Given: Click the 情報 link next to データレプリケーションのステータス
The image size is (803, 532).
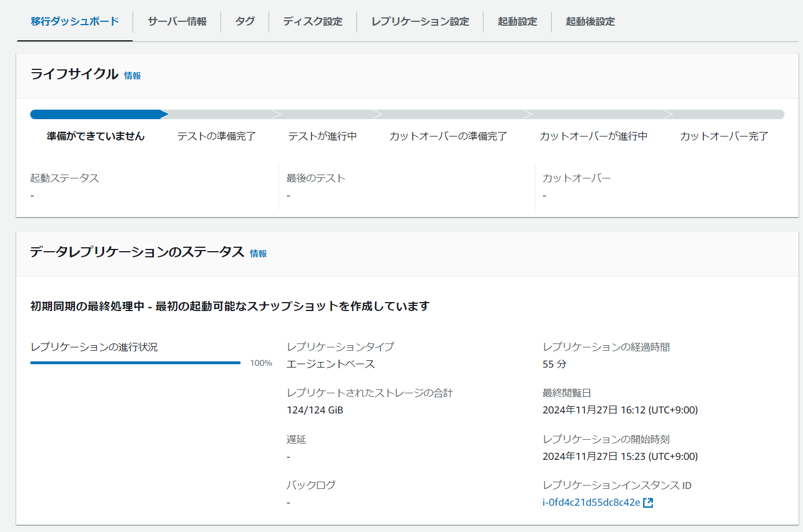Looking at the screenshot, I should click(x=259, y=253).
